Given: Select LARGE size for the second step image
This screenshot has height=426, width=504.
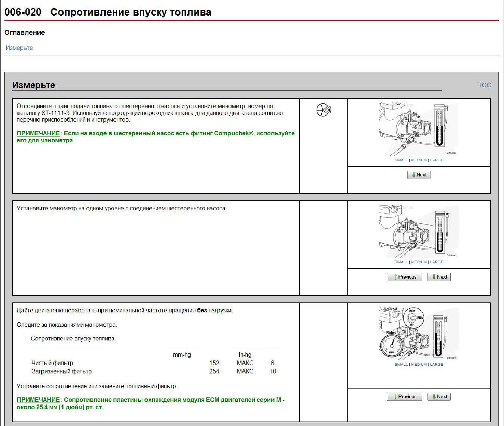Looking at the screenshot, I should [x=436, y=262].
